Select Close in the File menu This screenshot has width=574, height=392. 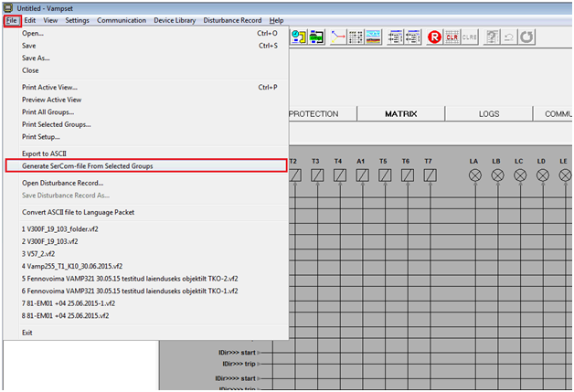146,70
